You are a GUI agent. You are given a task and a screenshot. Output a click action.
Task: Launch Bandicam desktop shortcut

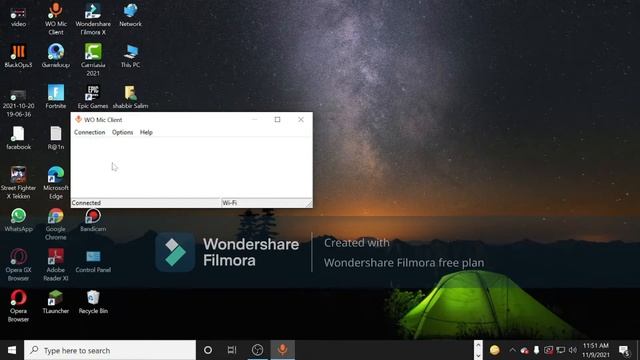click(x=93, y=220)
